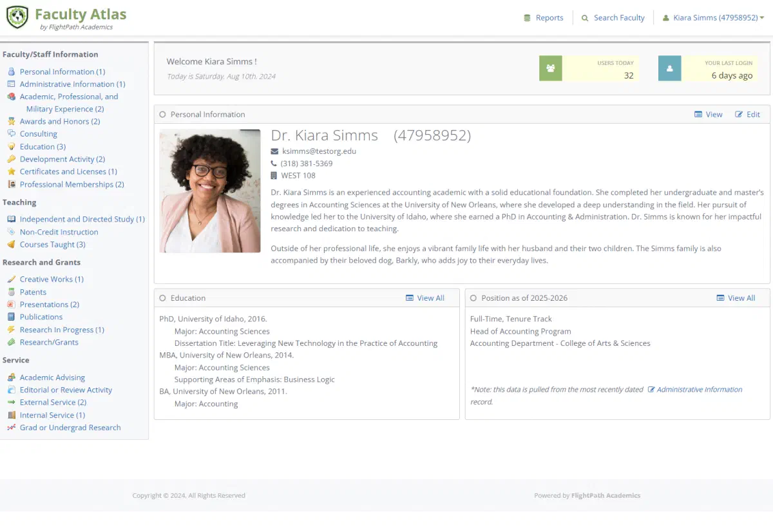The width and height of the screenshot is (773, 532).
Task: Click the Editorial or Review Activity icon
Action: coord(11,390)
